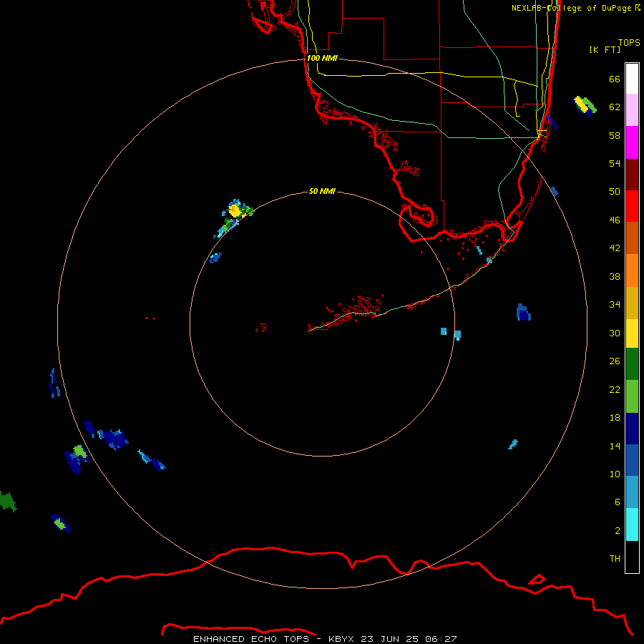Screen dimensions: 644x644
Task: Click the '100 NMI' range ring label
Action: coord(322,59)
